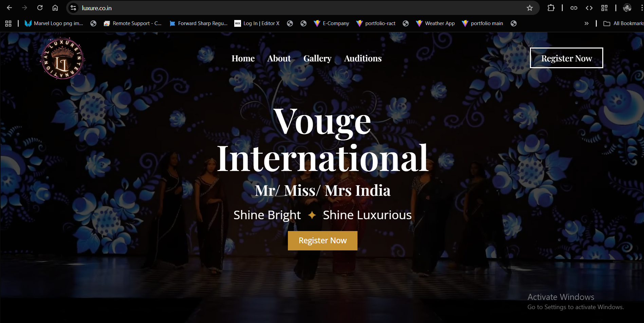
Task: Click the browser back arrow
Action: pyautogui.click(x=10, y=8)
